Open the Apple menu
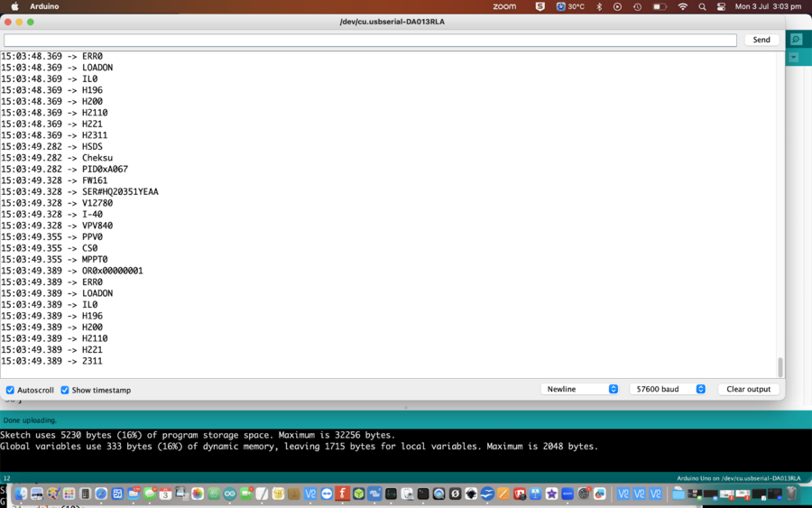 (14, 6)
